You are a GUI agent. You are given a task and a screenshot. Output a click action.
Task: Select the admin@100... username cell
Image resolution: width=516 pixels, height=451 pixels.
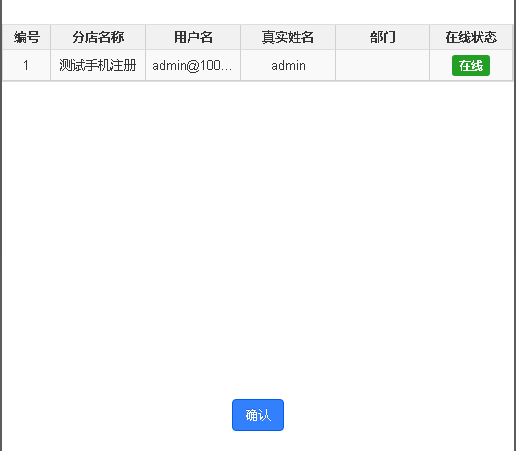click(193, 65)
